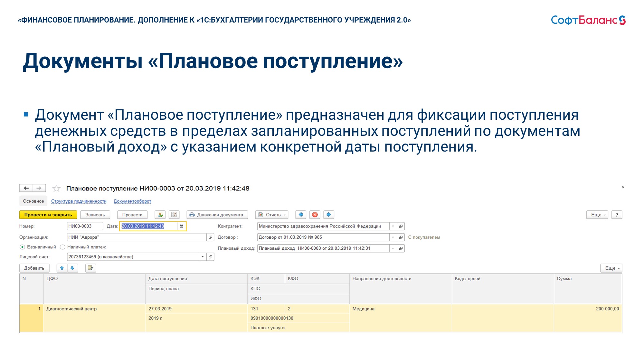The width and height of the screenshot is (644, 362).
Task: Switch to the Основное tab
Action: pyautogui.click(x=33, y=201)
